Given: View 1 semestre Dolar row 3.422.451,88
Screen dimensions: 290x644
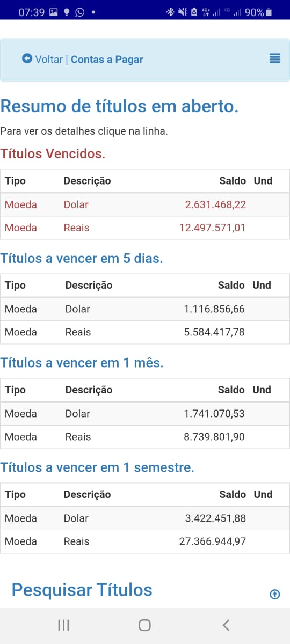Looking at the screenshot, I should tap(145, 518).
